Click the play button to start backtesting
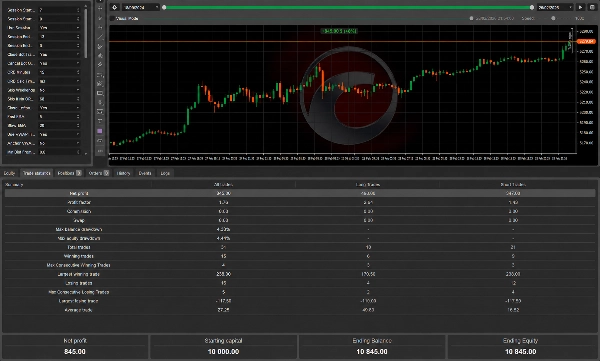This screenshot has height=361, width=600. [x=580, y=7]
